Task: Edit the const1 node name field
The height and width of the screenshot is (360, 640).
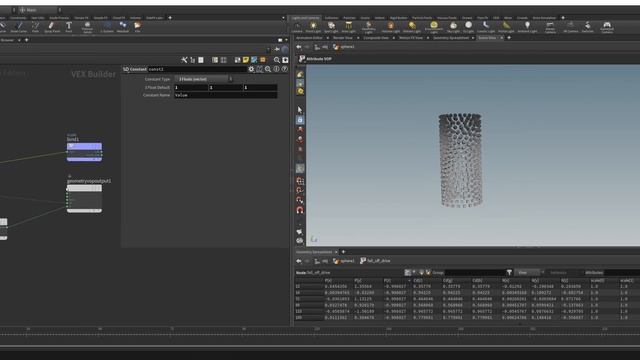Action: tap(198, 69)
